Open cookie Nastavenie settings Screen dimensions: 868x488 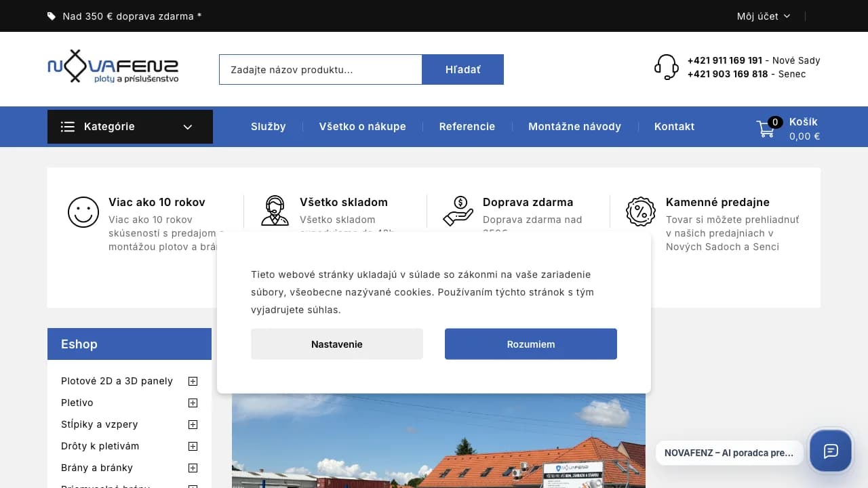point(337,344)
